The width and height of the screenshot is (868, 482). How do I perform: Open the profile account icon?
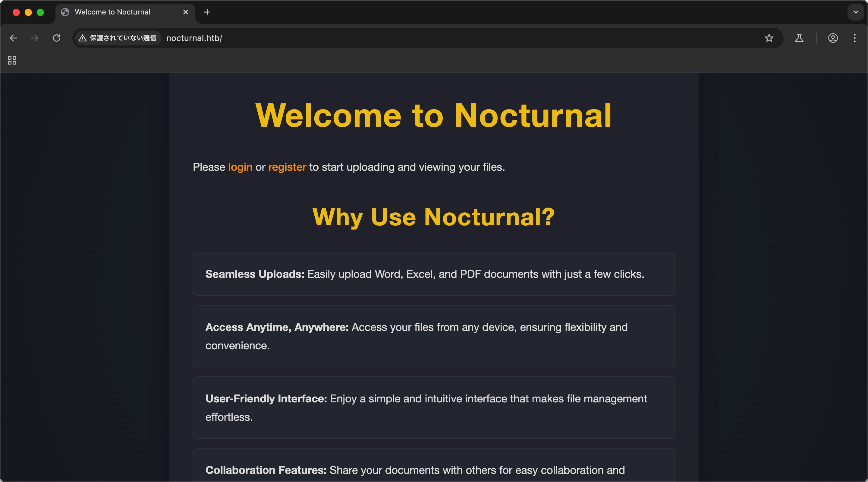[833, 38]
